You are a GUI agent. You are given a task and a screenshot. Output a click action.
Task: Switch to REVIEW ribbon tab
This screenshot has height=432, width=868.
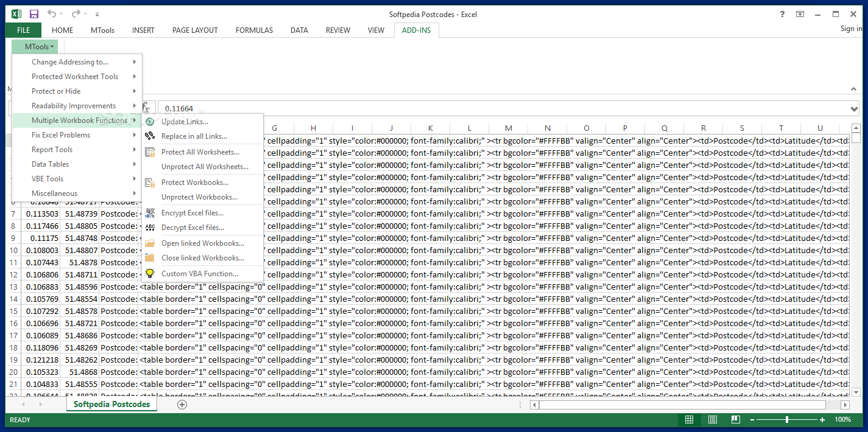coord(338,30)
